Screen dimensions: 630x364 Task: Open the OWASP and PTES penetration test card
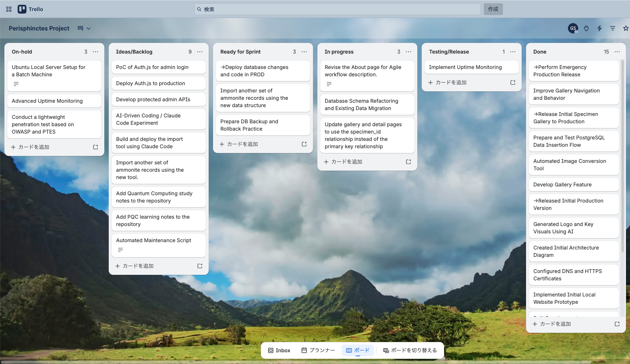54,124
